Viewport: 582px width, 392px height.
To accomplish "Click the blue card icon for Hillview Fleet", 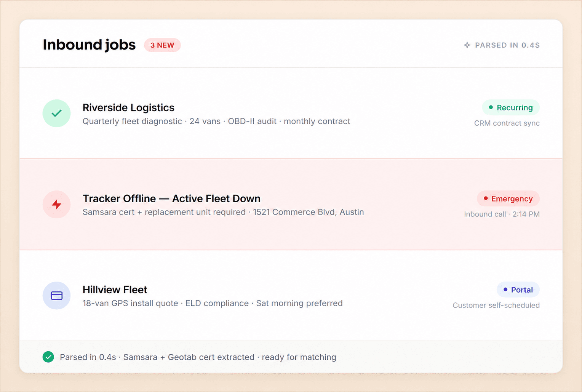I will 56,296.
